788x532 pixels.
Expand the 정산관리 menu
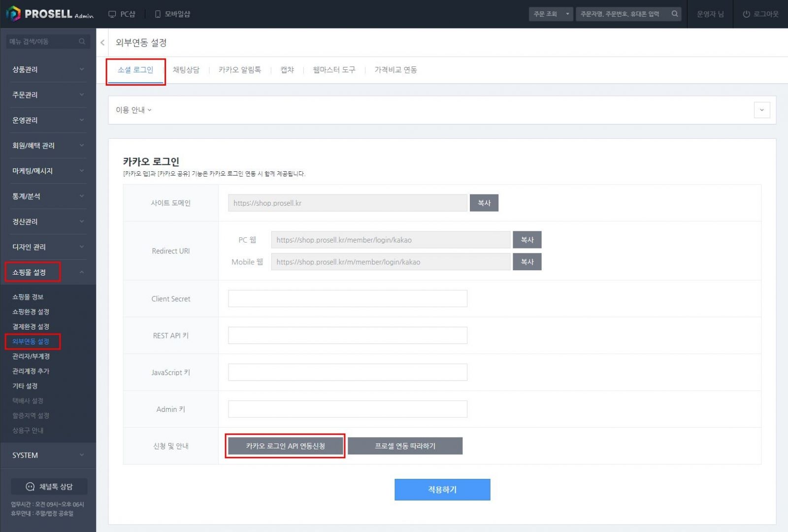pyautogui.click(x=48, y=221)
